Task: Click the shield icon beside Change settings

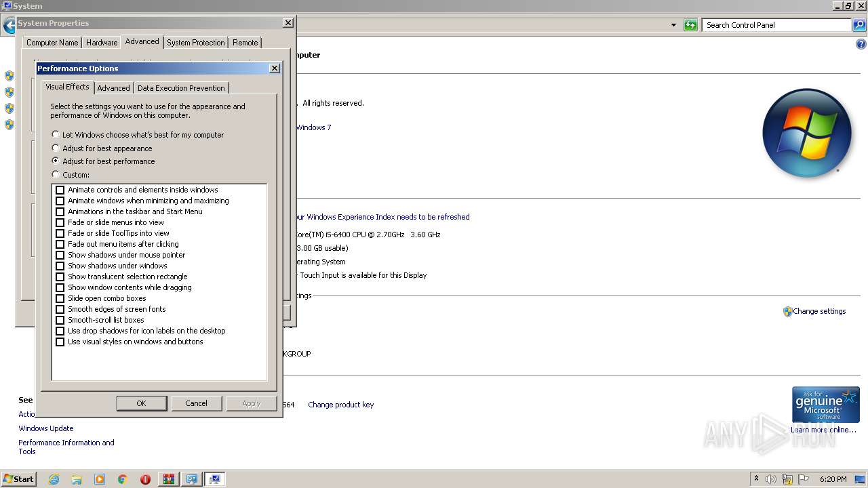Action: point(787,312)
